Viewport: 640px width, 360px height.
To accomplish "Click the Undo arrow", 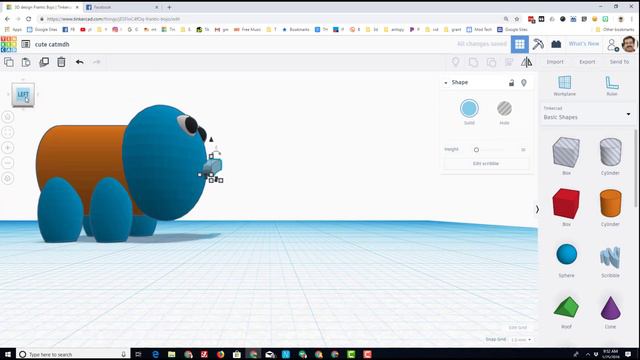I will click(80, 62).
